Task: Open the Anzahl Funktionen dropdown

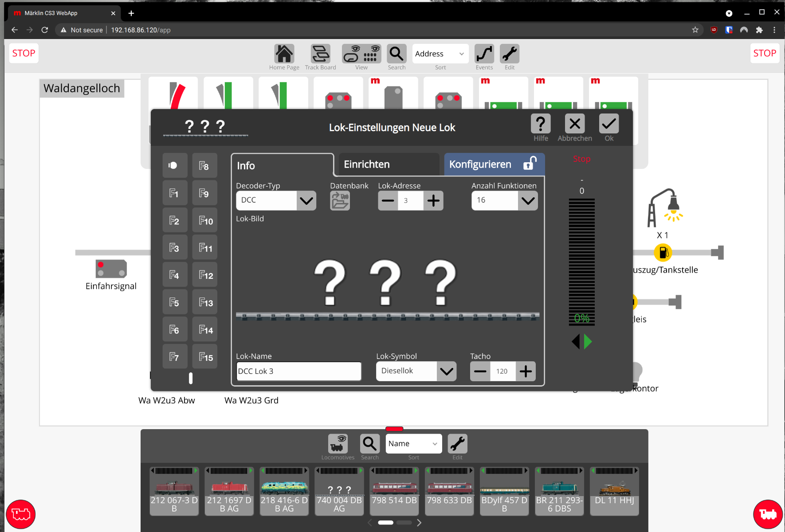Action: pos(528,201)
